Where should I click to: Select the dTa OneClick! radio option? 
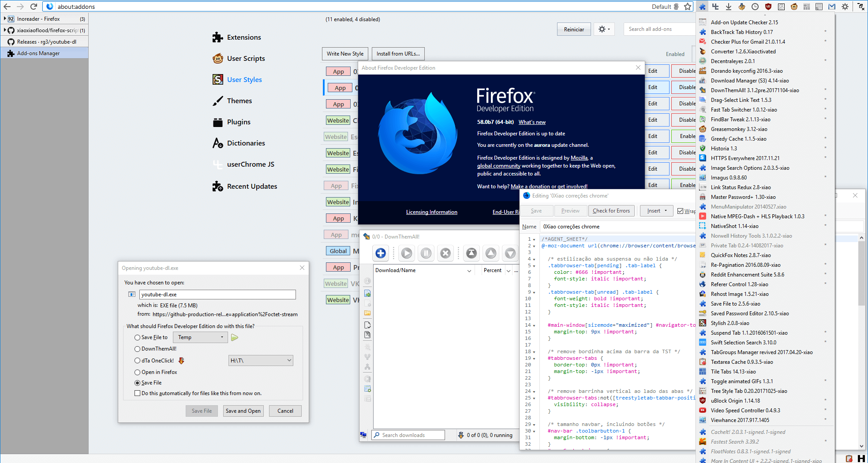pyautogui.click(x=137, y=361)
